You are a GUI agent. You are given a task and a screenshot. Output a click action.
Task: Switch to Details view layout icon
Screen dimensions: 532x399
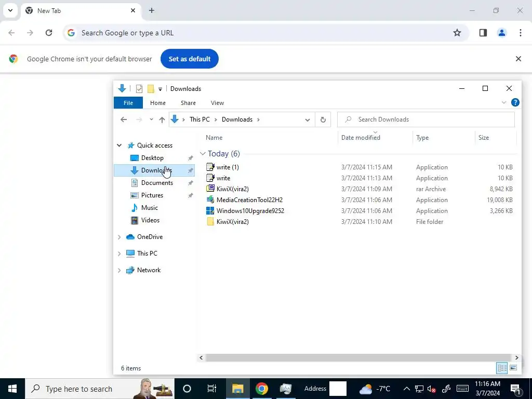click(502, 368)
